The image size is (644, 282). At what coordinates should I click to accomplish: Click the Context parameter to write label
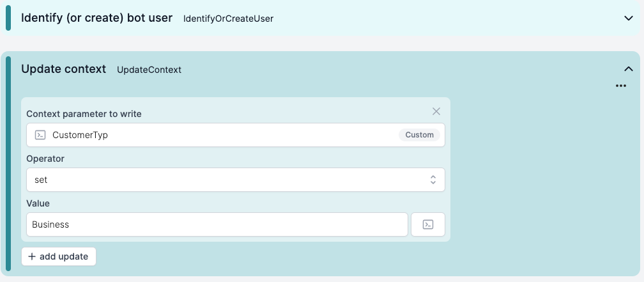pyautogui.click(x=84, y=114)
